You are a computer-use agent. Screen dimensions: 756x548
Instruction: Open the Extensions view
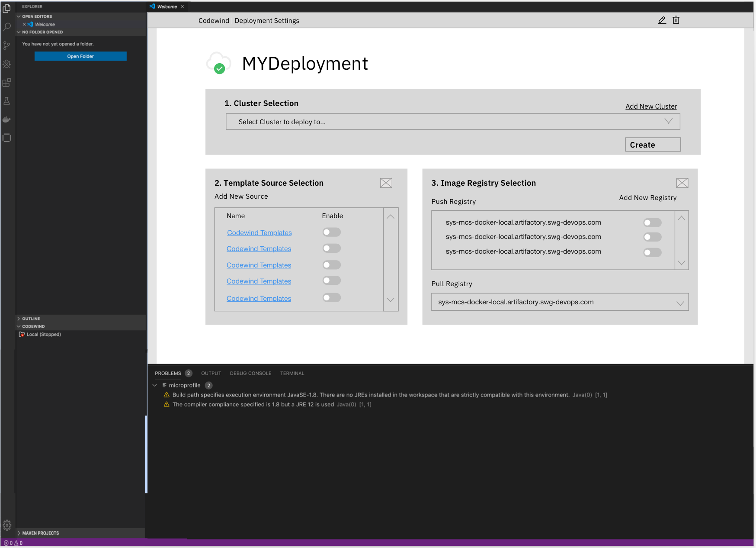pos(6,83)
